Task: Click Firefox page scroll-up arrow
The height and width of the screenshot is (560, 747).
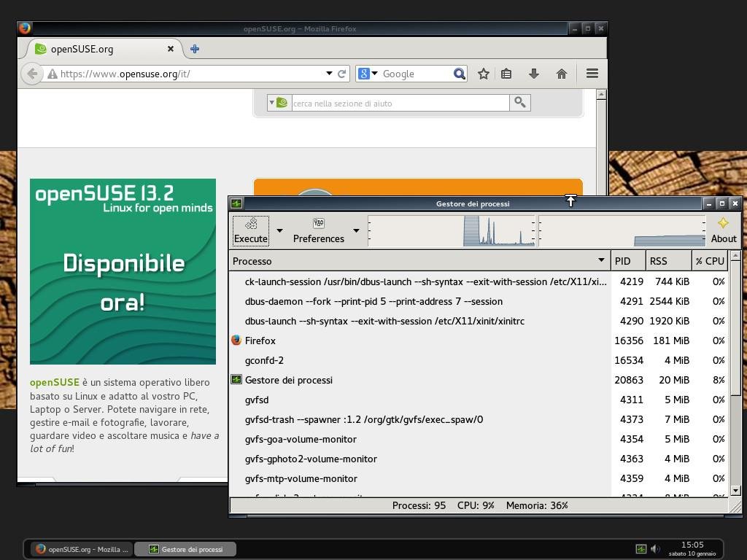Action: [601, 94]
